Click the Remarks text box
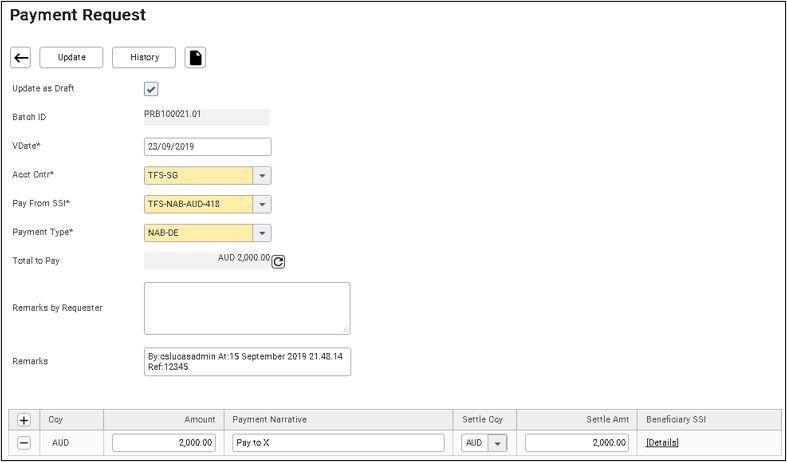 [x=247, y=361]
